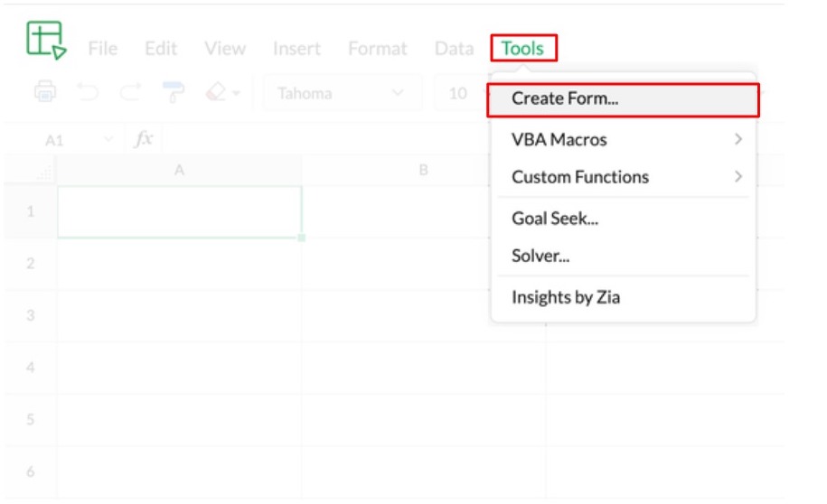Click the Redo arrow icon
The height and width of the screenshot is (504, 827).
tap(130, 92)
